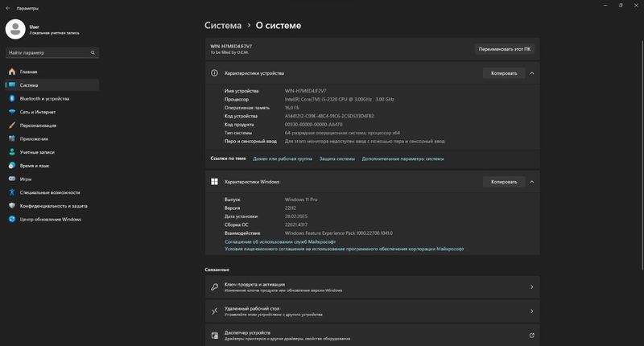Viewport: 644px width, 346px height.
Task: Click the Специальные возможности accessibility icon
Action: tap(12, 192)
